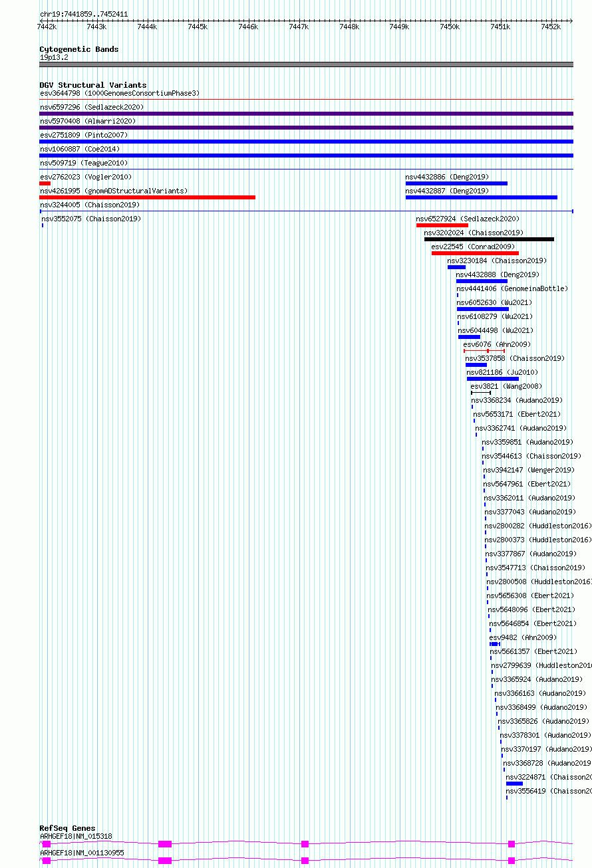Click red bar of esv22545 (Conrad2009)
This screenshot has width=592, height=868.
(x=475, y=253)
